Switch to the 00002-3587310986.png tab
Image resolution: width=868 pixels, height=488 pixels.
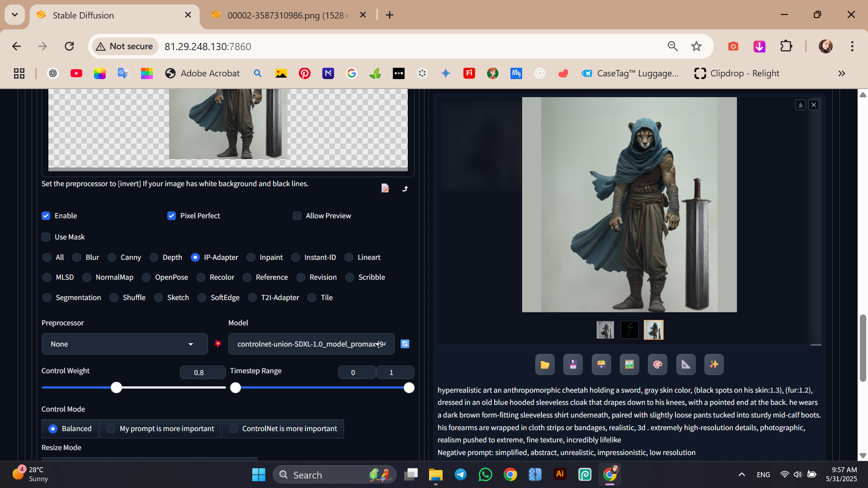pos(288,15)
